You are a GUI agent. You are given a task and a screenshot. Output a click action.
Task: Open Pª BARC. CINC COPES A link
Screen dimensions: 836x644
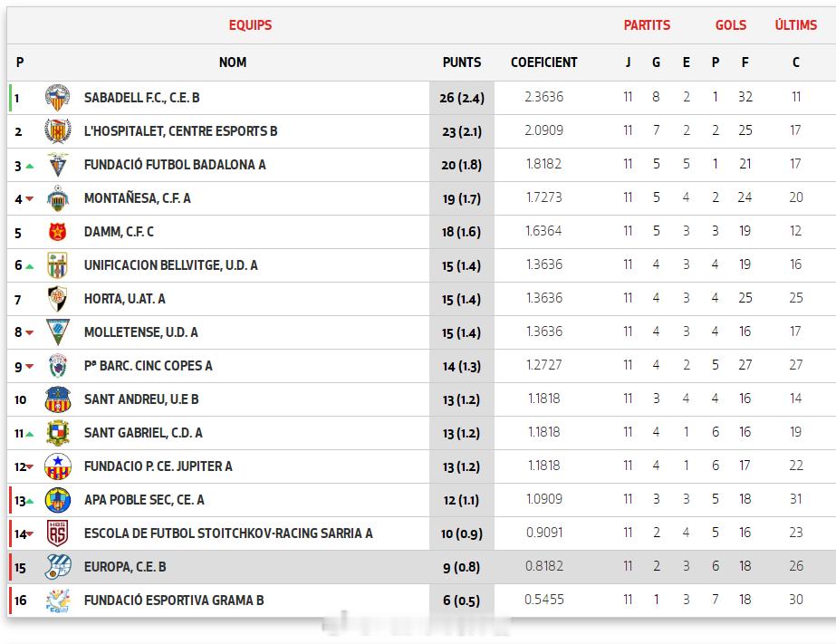point(149,366)
